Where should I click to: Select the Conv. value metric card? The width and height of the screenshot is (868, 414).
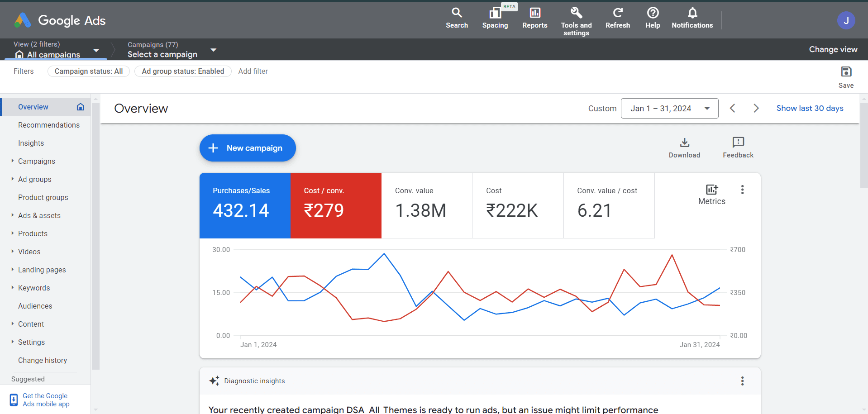click(x=427, y=205)
